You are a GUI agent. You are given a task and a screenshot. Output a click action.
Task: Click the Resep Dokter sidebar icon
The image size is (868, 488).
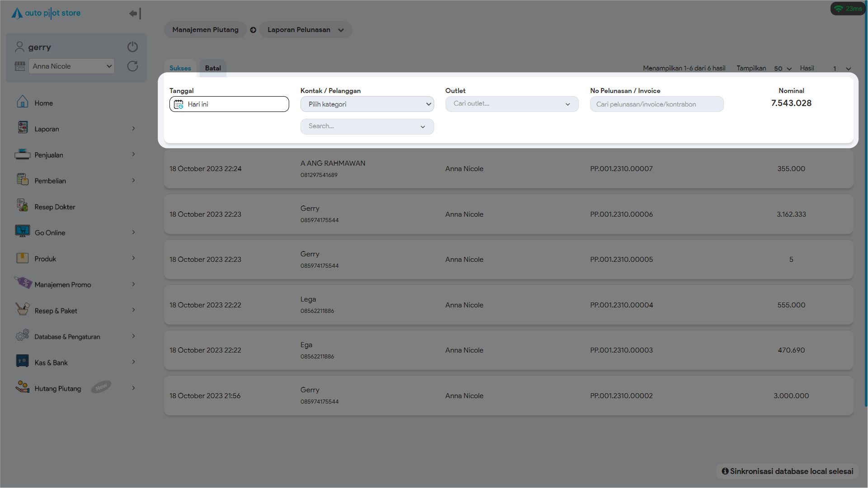[22, 205]
